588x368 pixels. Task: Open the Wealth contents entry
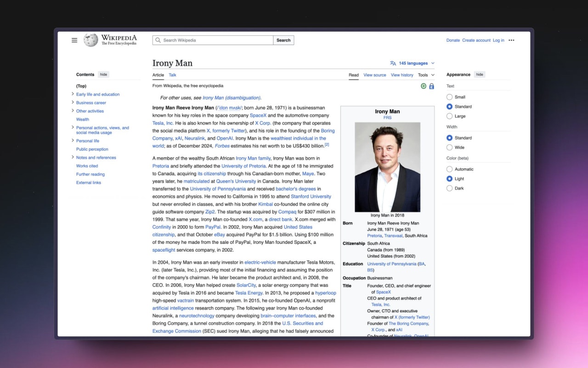(x=83, y=119)
